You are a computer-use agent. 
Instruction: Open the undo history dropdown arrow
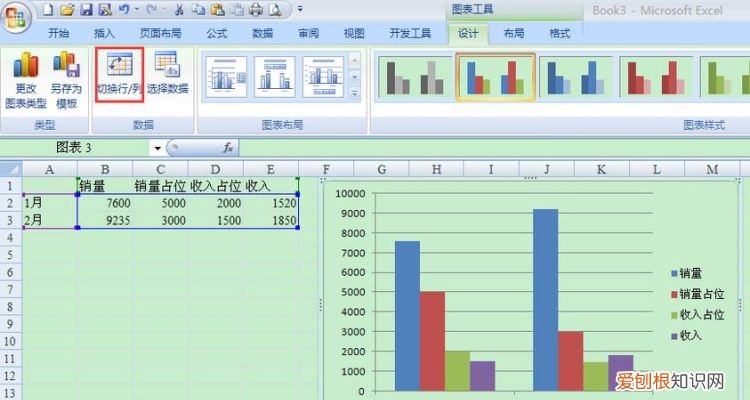[x=137, y=10]
